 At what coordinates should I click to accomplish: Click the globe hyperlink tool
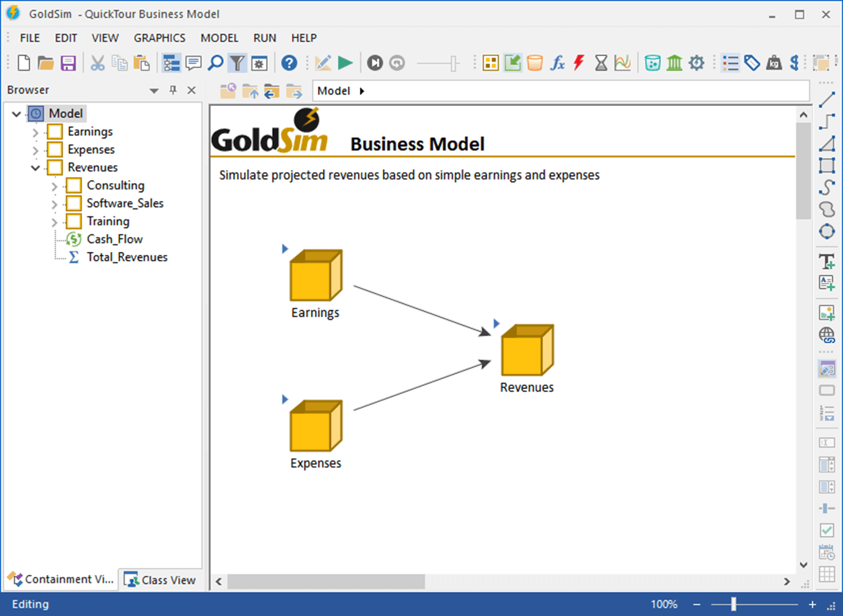[827, 335]
